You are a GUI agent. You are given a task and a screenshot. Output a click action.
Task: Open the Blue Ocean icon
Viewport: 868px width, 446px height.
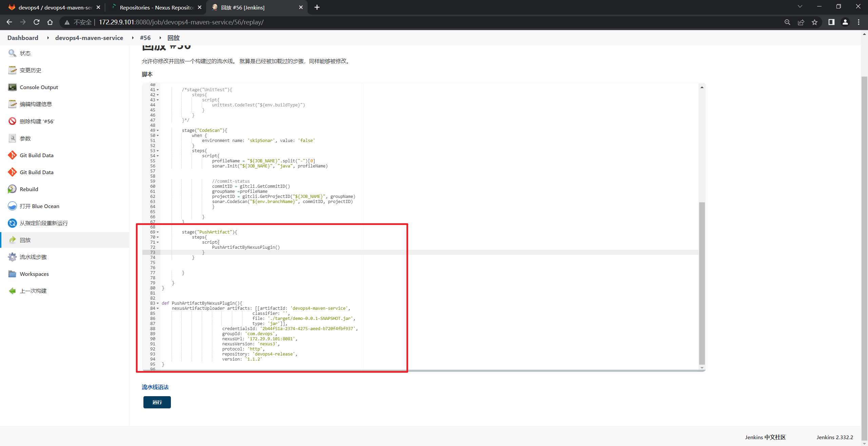pos(12,206)
